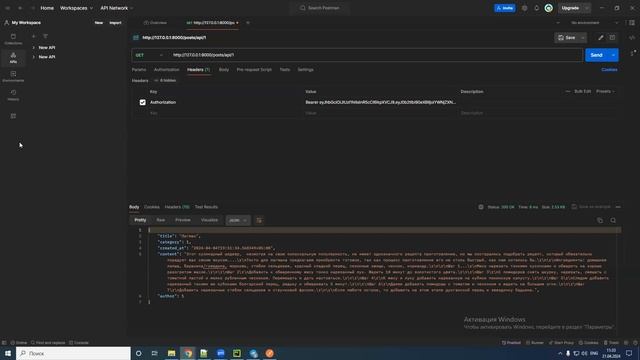Click the globe network icon beside Status
Image resolution: width=640 pixels, height=360 pixels.
point(481,207)
